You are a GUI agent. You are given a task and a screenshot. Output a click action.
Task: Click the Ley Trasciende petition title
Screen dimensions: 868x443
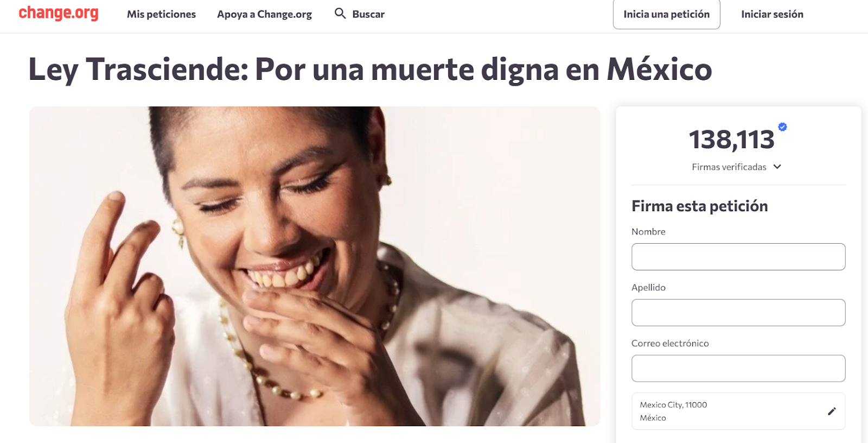tap(370, 69)
